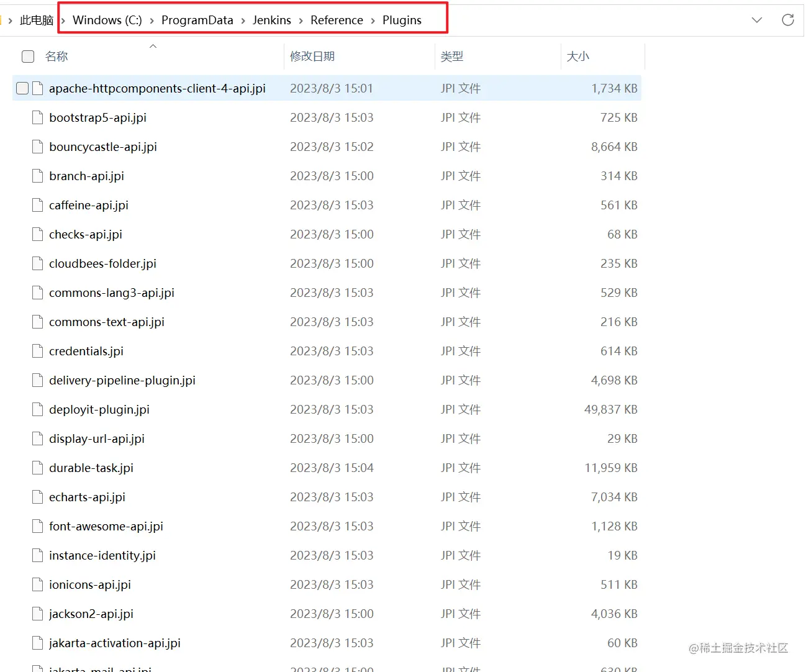The width and height of the screenshot is (806, 672).
Task: Open the address bar history dropdown
Action: click(757, 20)
